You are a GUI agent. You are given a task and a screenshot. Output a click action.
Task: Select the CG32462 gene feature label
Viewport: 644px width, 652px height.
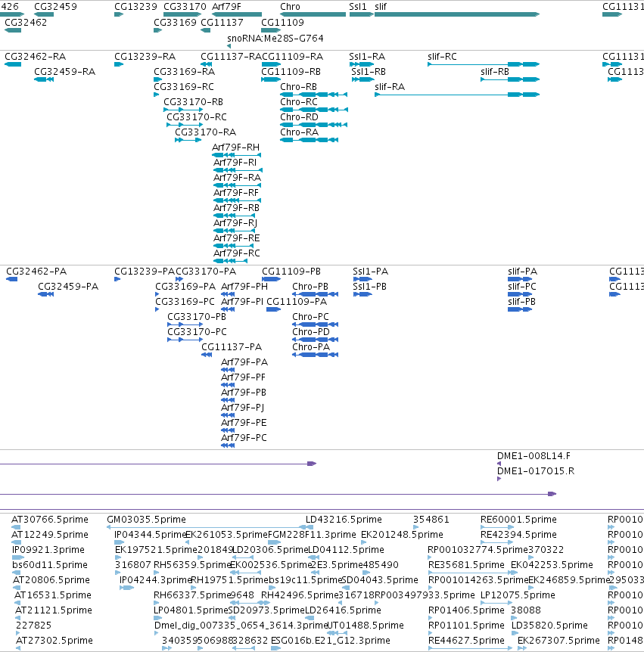[x=26, y=23]
